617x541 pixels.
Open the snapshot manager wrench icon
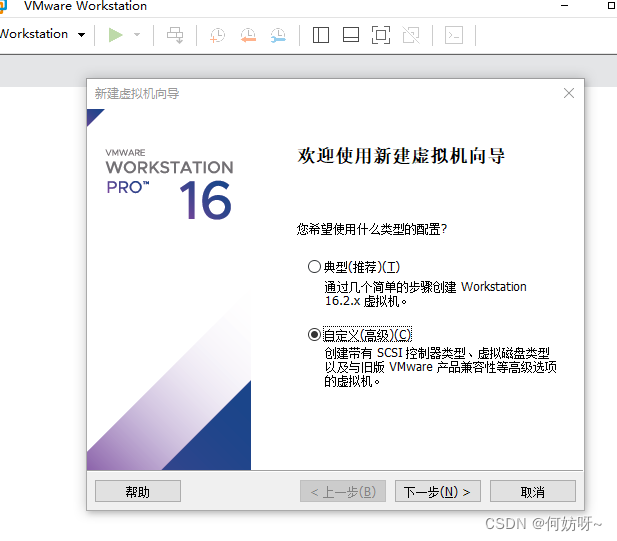(x=278, y=35)
